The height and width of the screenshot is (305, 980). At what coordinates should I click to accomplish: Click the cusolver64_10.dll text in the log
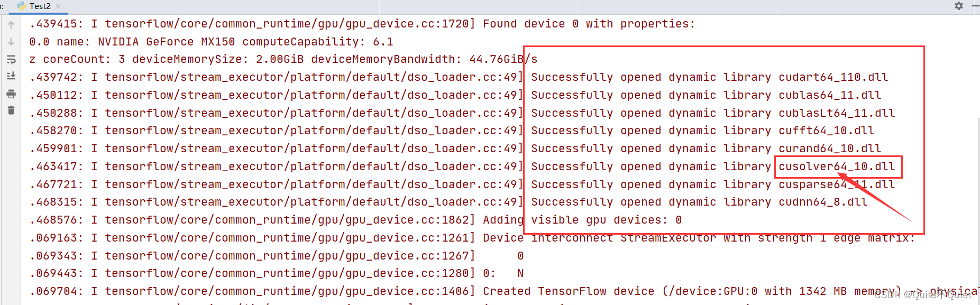point(836,166)
